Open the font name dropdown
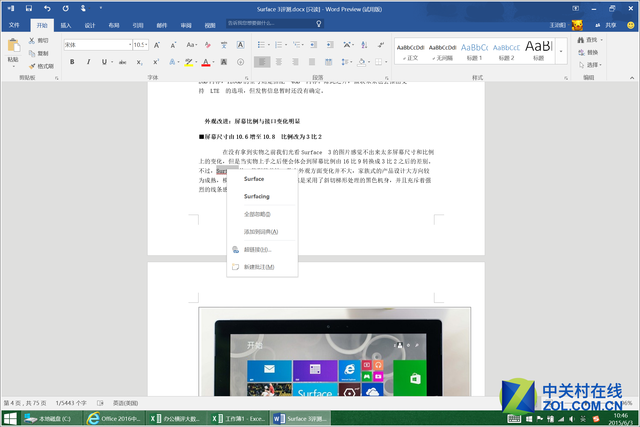Viewport: 640px width, 427px height. [x=130, y=45]
